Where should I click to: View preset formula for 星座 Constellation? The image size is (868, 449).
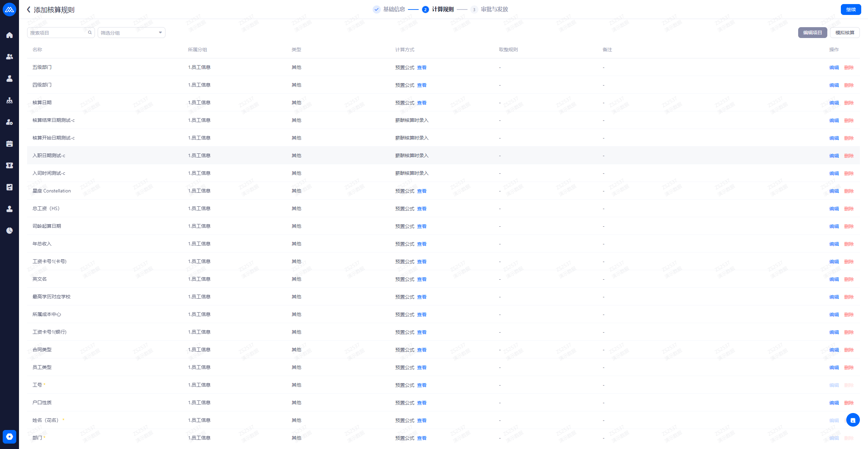point(421,191)
